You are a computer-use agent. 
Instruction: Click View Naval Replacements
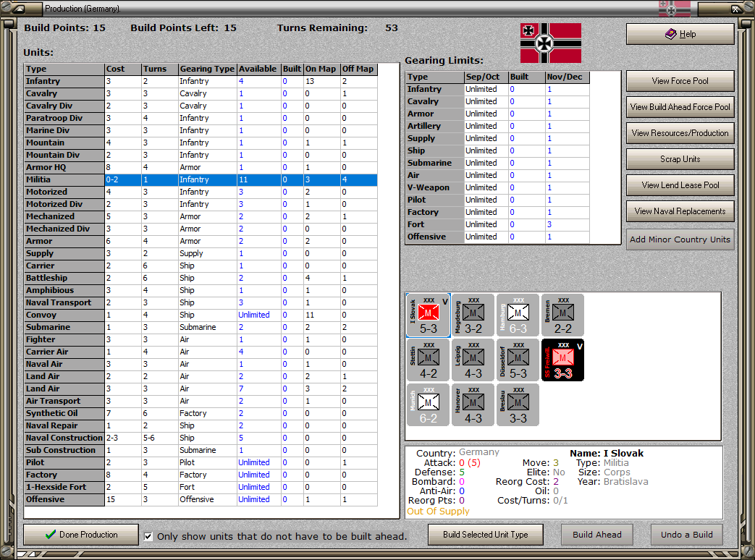680,211
